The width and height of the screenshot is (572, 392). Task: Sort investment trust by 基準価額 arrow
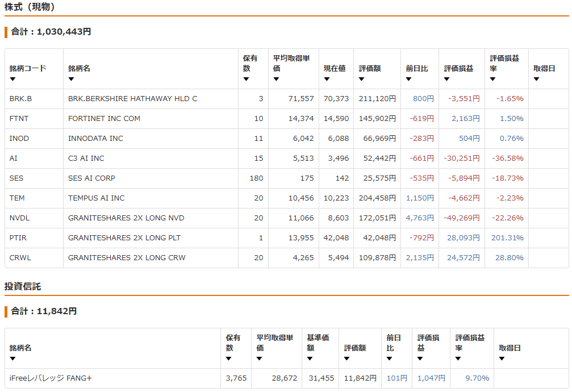(310, 359)
